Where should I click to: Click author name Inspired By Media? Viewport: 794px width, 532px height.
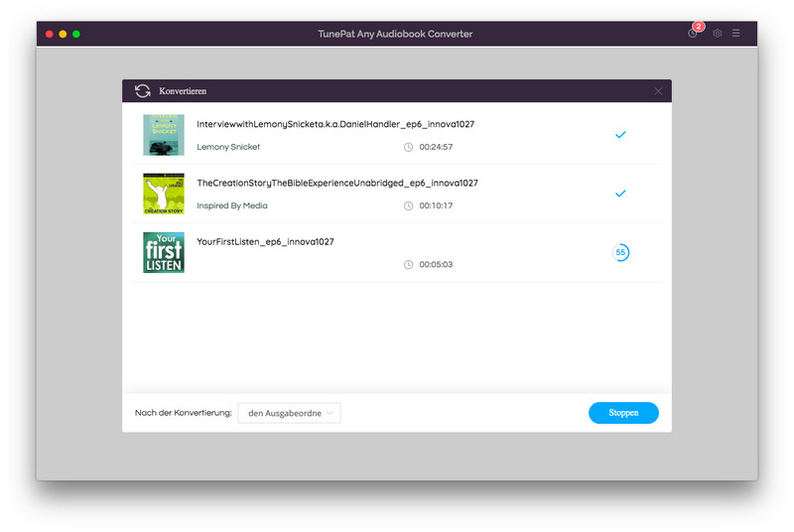coord(232,205)
